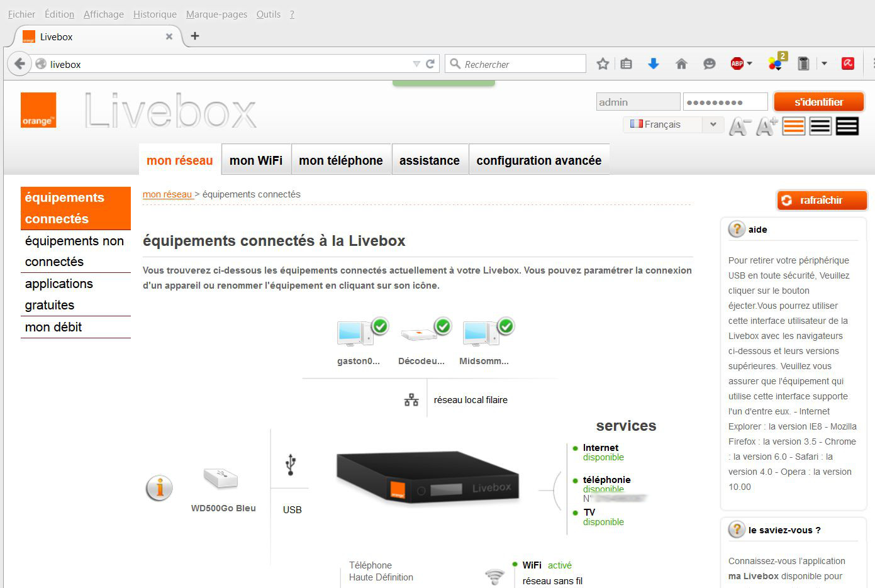Image resolution: width=875 pixels, height=588 pixels.
Task: Switch to the 'mon téléphone' tab
Action: (341, 160)
